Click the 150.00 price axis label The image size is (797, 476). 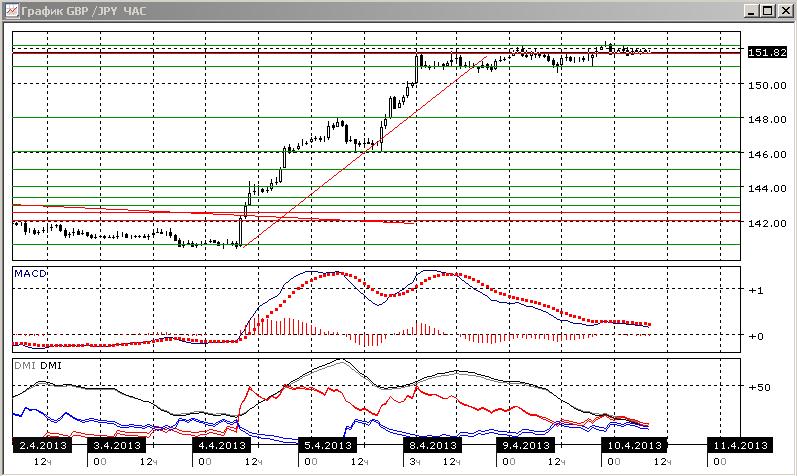click(767, 85)
